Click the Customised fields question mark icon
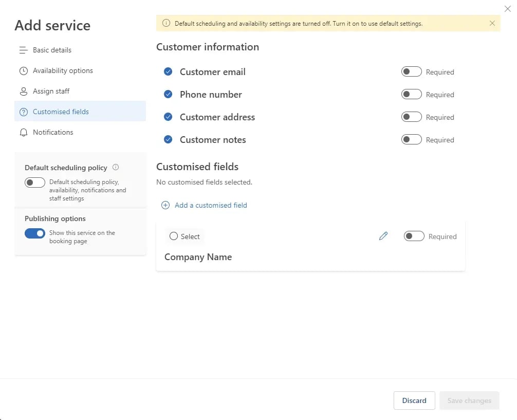This screenshot has height=420, width=517. click(23, 112)
